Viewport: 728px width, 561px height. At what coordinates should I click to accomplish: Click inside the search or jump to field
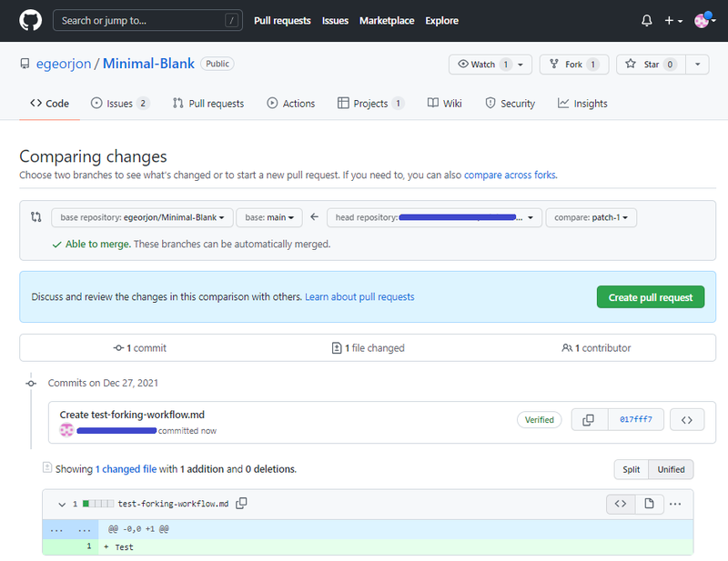pos(146,20)
